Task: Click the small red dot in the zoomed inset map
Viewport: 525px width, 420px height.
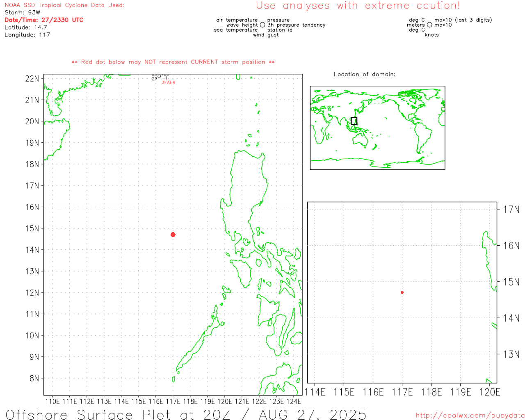Action: pos(402,292)
